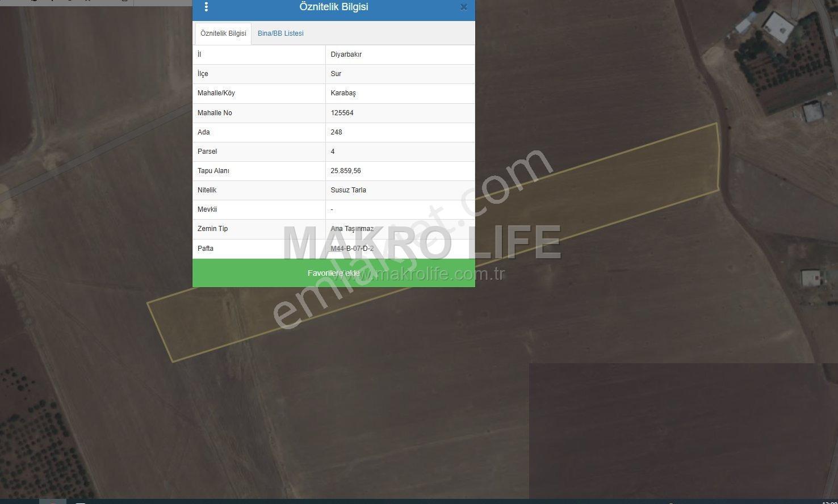Click the İlçe label cell
This screenshot has height=504, width=838.
click(259, 74)
